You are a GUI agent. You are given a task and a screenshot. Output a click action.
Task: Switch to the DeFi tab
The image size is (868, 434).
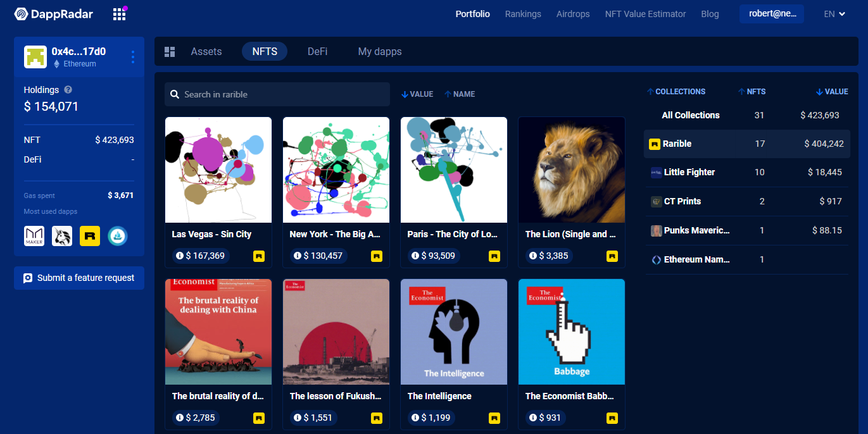317,52
